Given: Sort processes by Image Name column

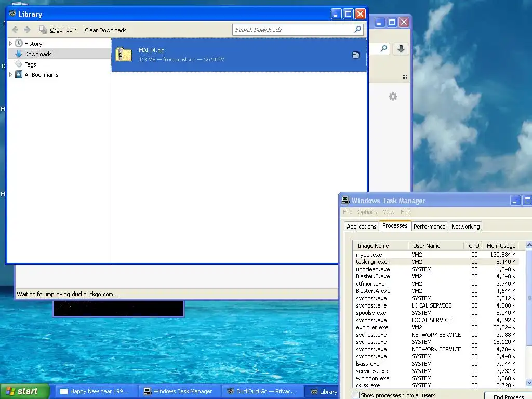Looking at the screenshot, I should (380, 246).
